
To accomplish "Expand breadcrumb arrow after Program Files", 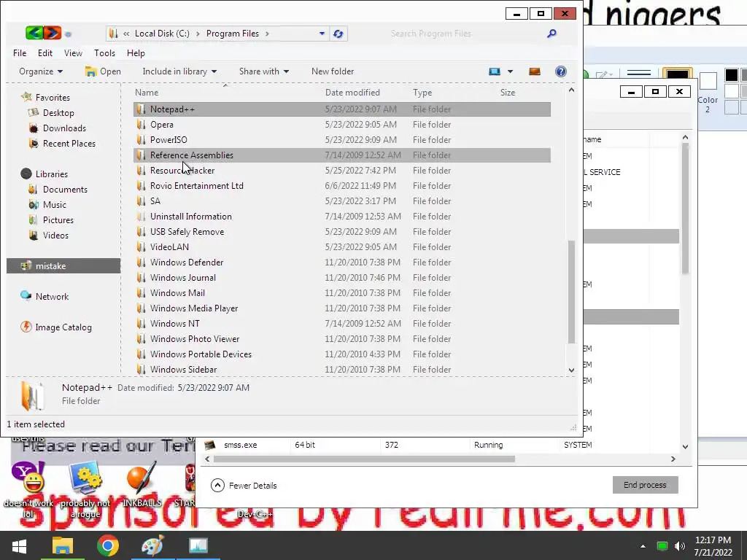I will pyautogui.click(x=267, y=34).
